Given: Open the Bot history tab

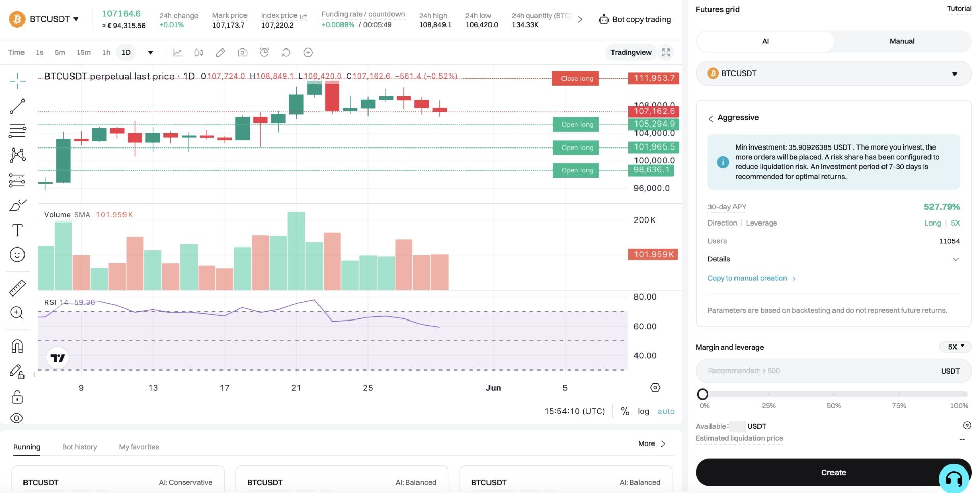Looking at the screenshot, I should (x=80, y=447).
